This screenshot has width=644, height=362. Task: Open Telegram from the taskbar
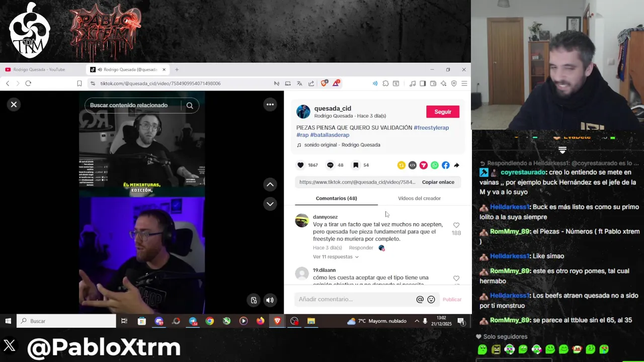193,321
